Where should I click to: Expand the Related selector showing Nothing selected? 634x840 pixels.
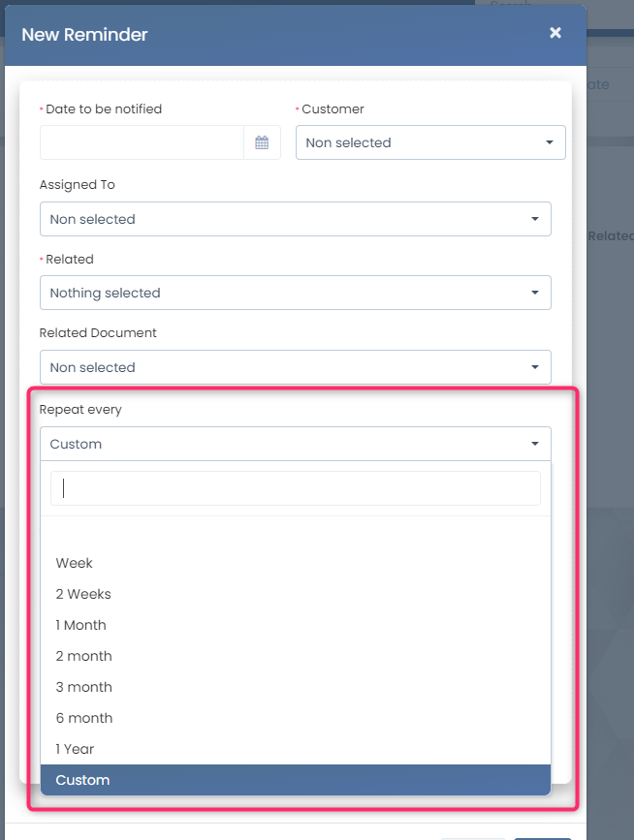pos(295,293)
